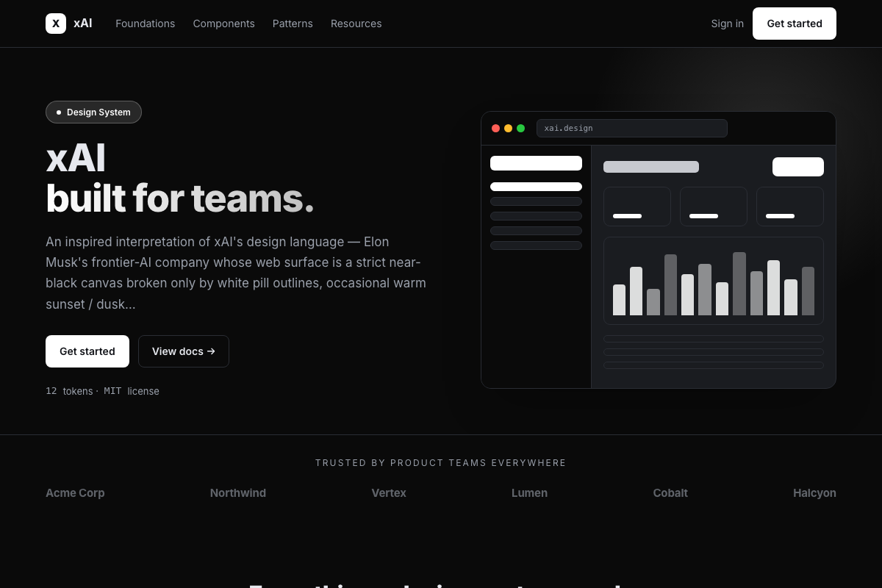Image resolution: width=882 pixels, height=588 pixels.
Task: Click the xAI brand name beside the logo
Action: pyautogui.click(x=83, y=24)
